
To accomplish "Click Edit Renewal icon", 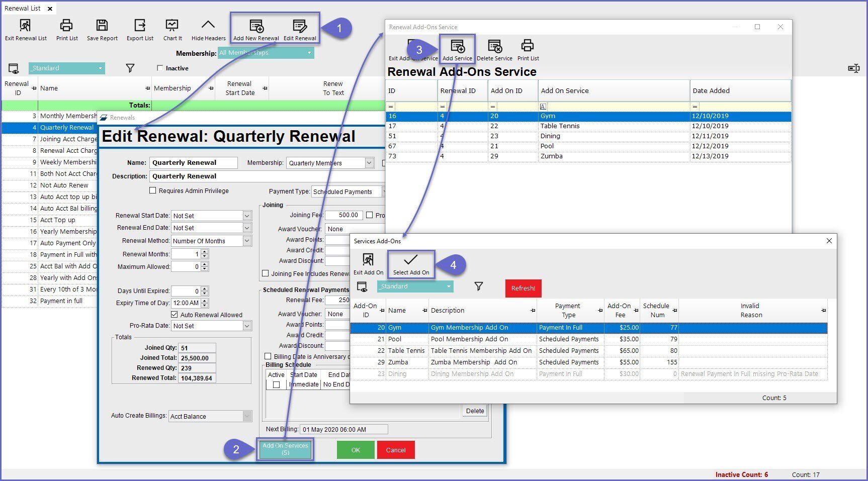I will (300, 26).
